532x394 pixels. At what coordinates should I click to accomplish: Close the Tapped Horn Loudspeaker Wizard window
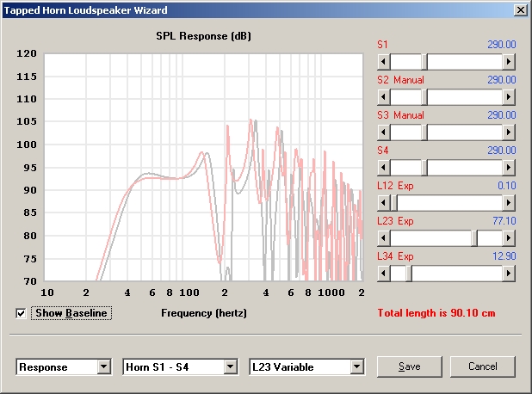click(x=521, y=10)
